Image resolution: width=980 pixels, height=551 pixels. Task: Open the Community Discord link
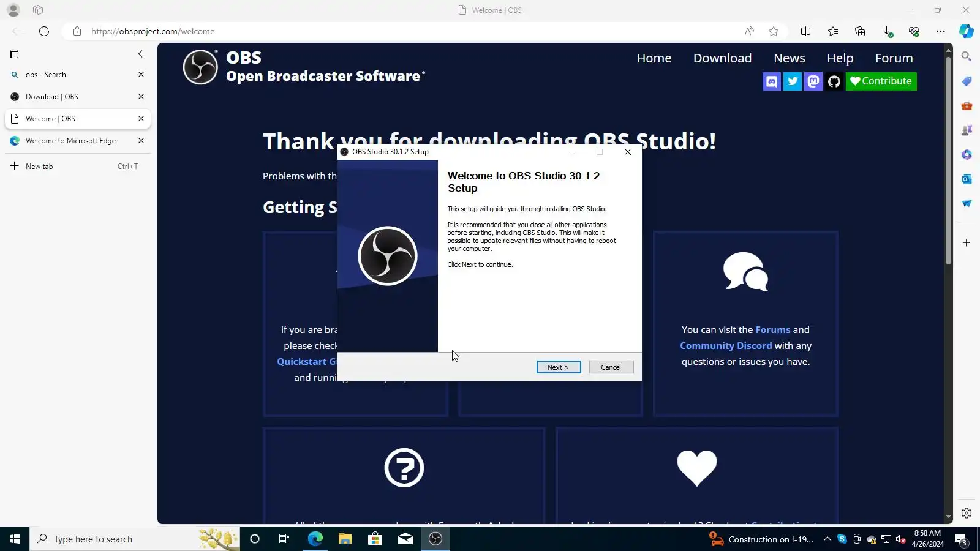point(726,346)
